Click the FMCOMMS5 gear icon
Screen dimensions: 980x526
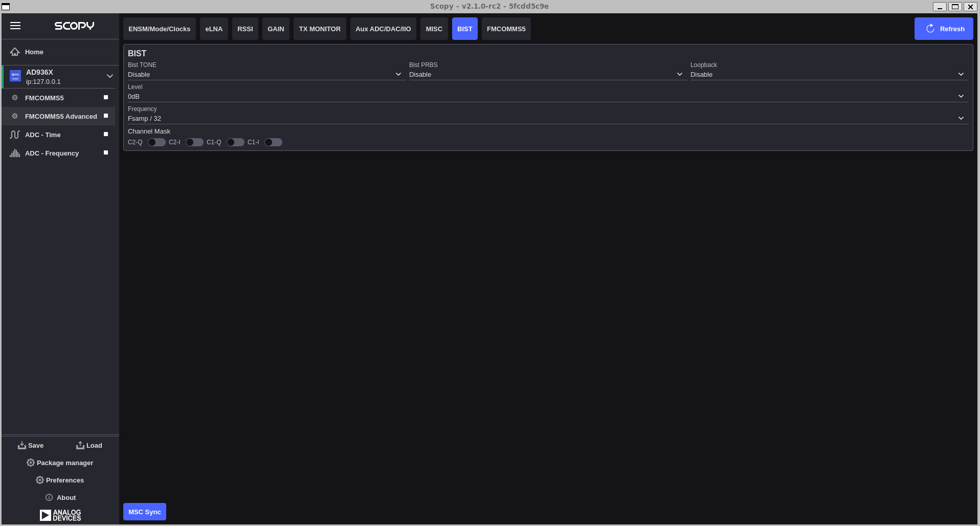pos(15,98)
